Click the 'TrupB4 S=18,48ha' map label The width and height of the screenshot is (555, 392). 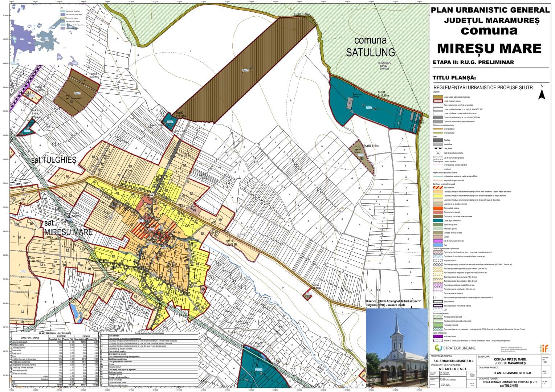383,94
